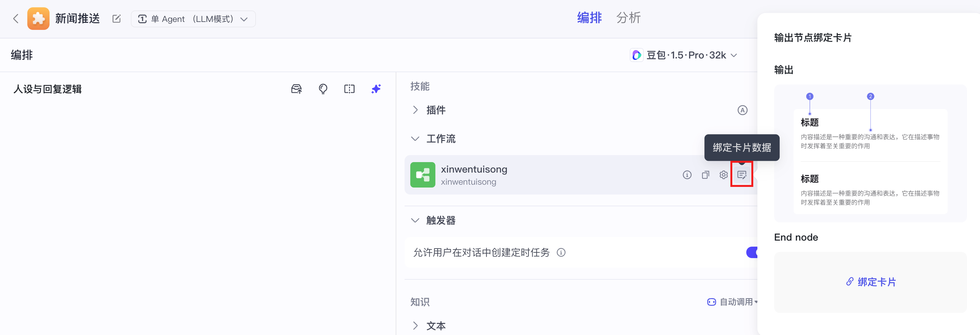Click the split-view preview icon

[349, 89]
